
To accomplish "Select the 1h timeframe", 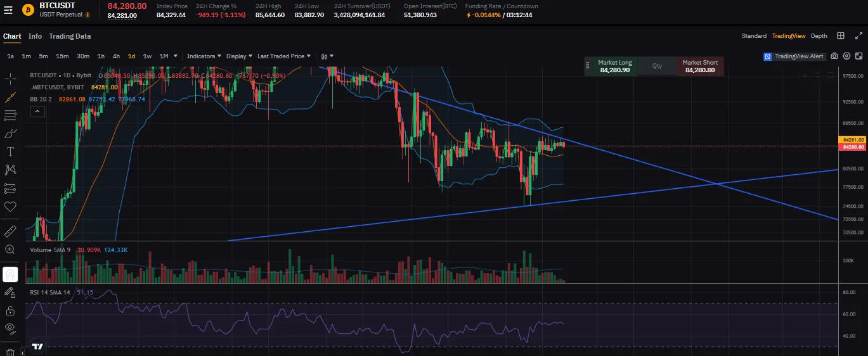I will click(101, 56).
